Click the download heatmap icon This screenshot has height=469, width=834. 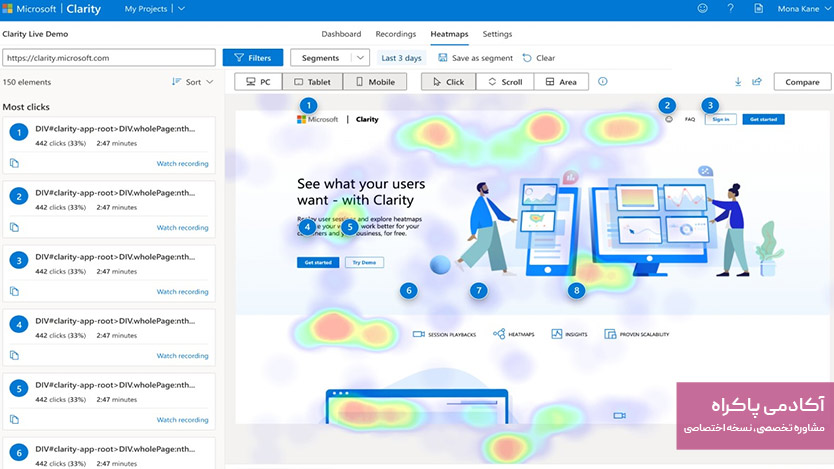(738, 82)
